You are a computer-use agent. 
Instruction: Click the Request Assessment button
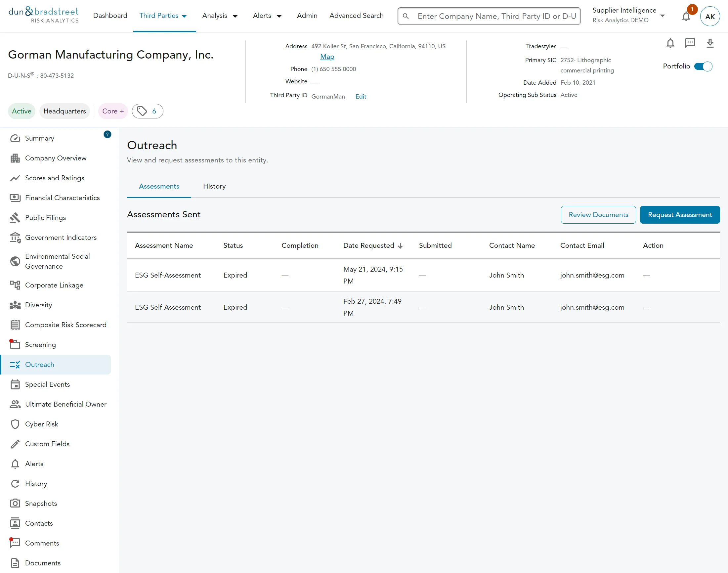coord(679,215)
